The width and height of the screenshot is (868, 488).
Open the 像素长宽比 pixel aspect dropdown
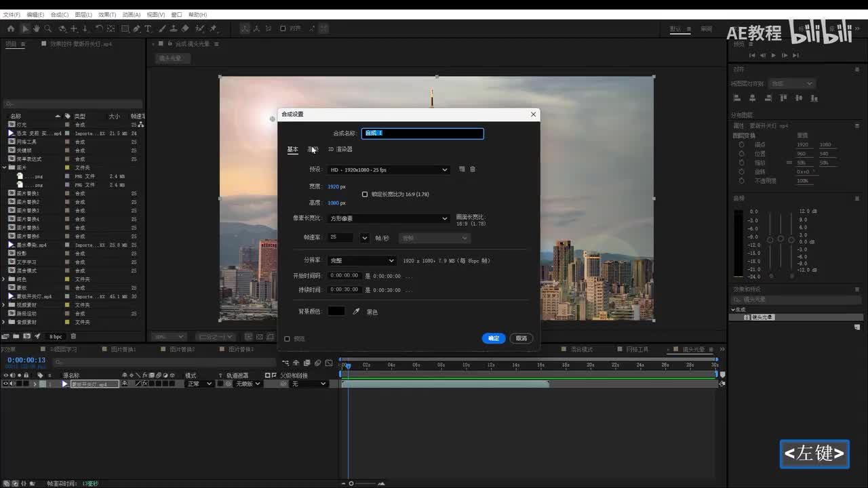[389, 219]
